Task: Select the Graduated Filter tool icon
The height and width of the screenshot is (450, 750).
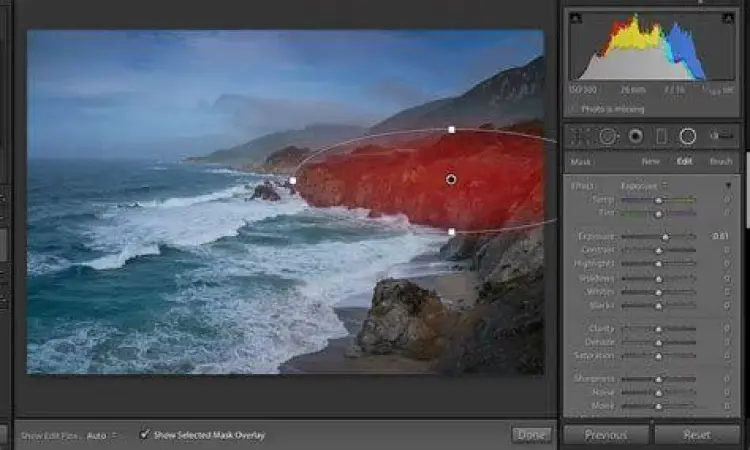Action: click(x=662, y=137)
